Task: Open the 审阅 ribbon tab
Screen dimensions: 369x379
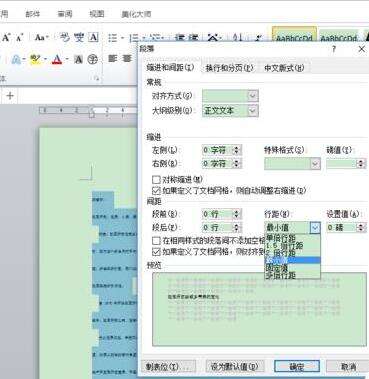Action: tap(65, 14)
